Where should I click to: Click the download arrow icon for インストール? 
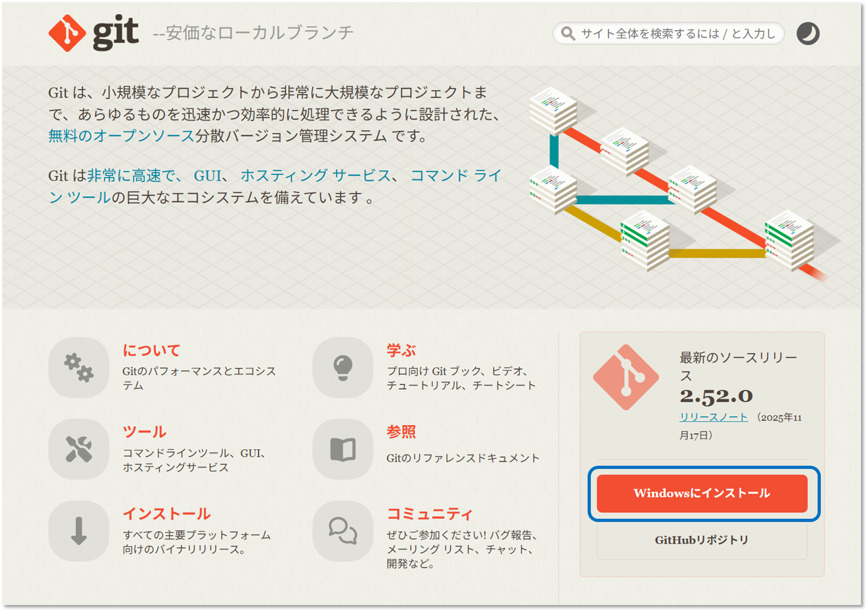click(x=78, y=532)
